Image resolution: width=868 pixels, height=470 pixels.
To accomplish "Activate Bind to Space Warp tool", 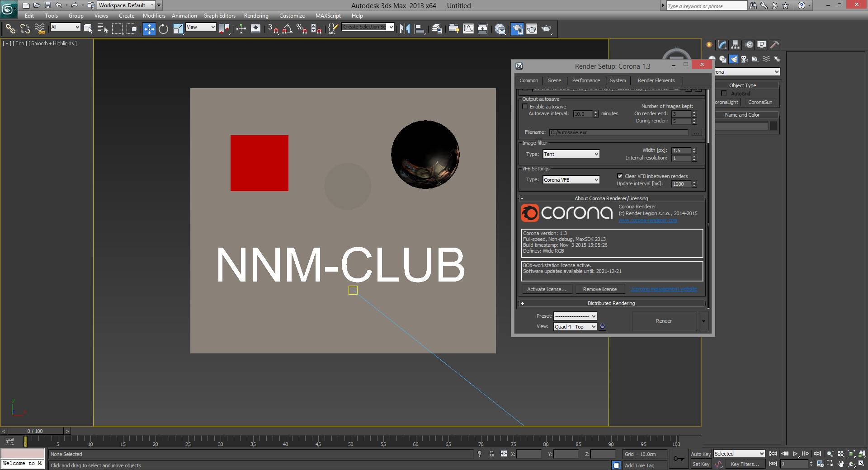I will [40, 29].
